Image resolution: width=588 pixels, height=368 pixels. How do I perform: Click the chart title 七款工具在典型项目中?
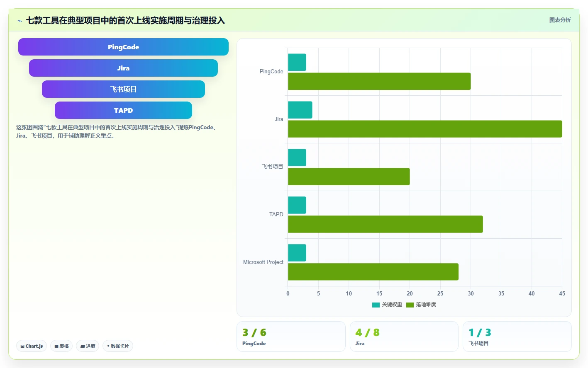[x=125, y=20]
